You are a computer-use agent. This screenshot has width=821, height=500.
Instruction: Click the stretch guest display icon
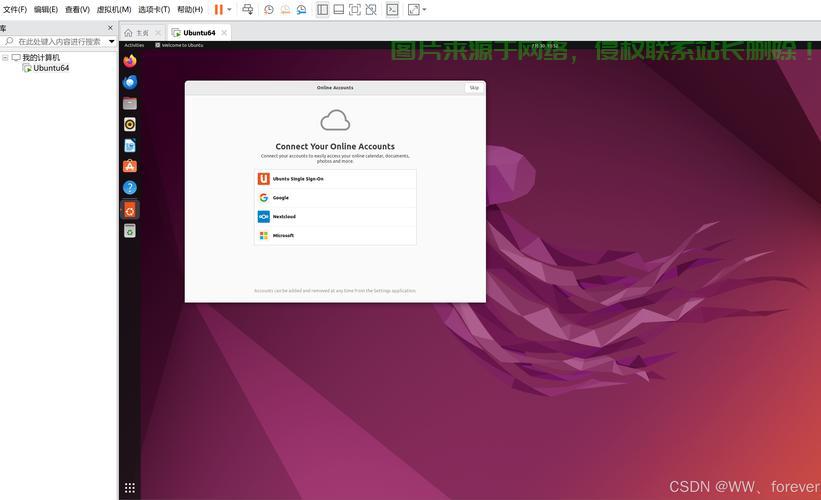click(x=414, y=9)
